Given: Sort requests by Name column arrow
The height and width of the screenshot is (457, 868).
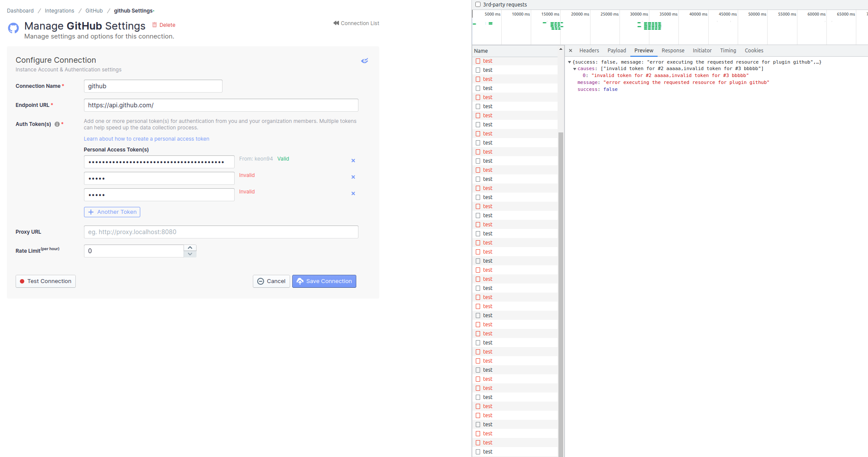Looking at the screenshot, I should 561,49.
